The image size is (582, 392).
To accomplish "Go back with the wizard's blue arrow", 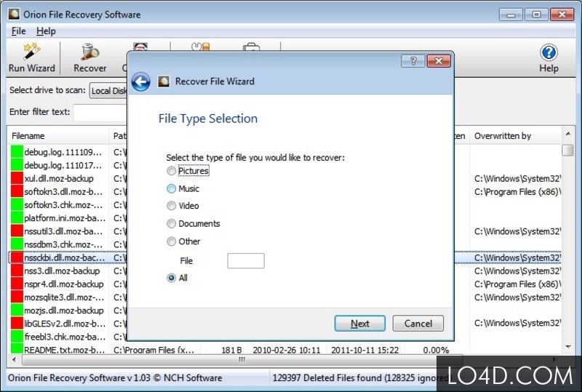I will pos(141,81).
